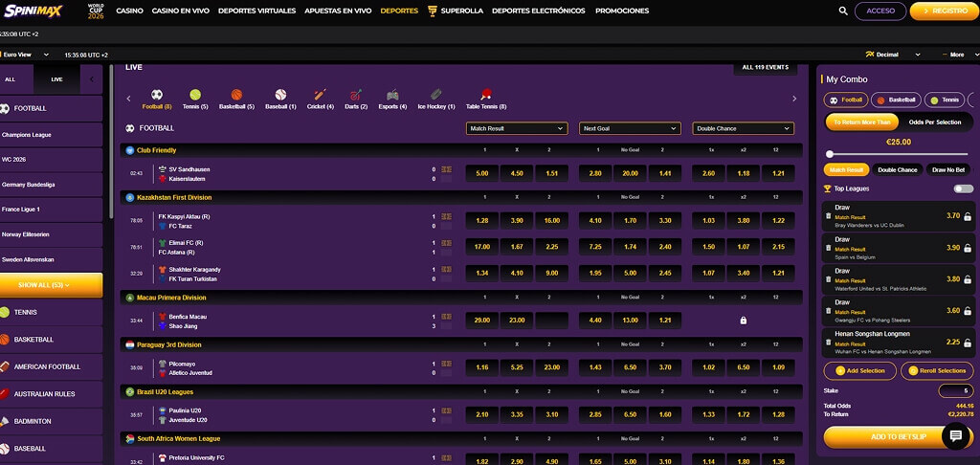Open the Next Goal market dropdown

[x=630, y=128]
